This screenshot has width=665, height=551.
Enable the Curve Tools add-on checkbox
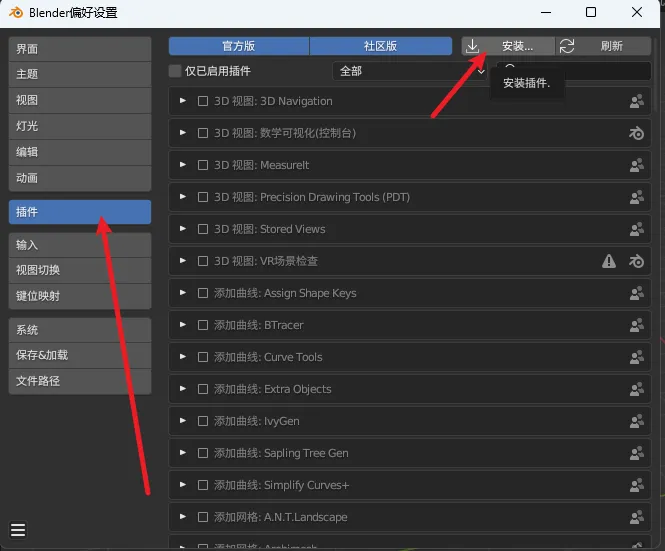(x=203, y=357)
